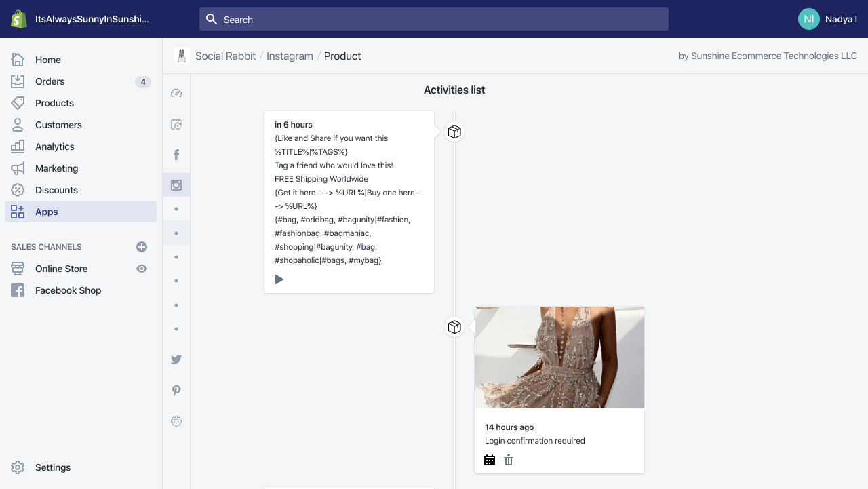Click the Search input field

click(434, 19)
